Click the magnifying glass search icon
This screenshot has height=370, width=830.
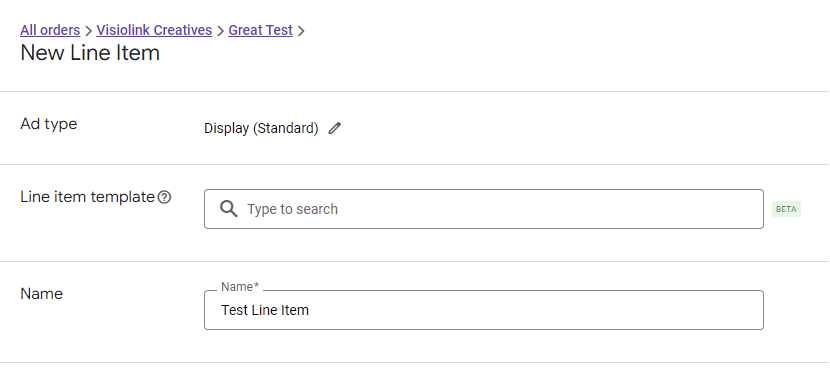(228, 209)
